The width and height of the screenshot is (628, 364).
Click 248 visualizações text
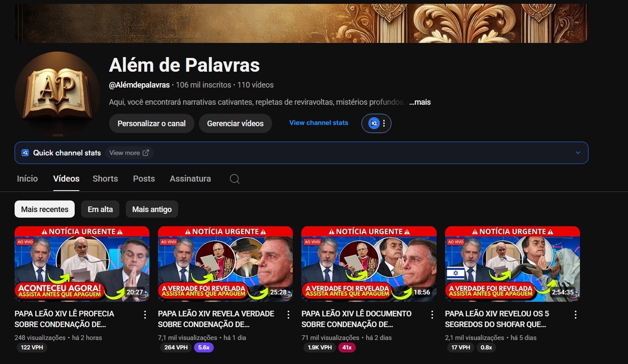point(40,338)
